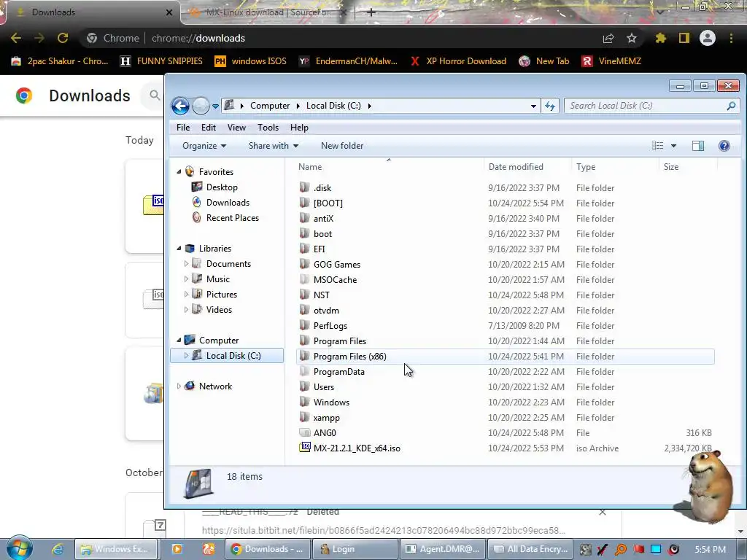The height and width of the screenshot is (560, 747).
Task: Click the Date modified column header
Action: pyautogui.click(x=516, y=167)
